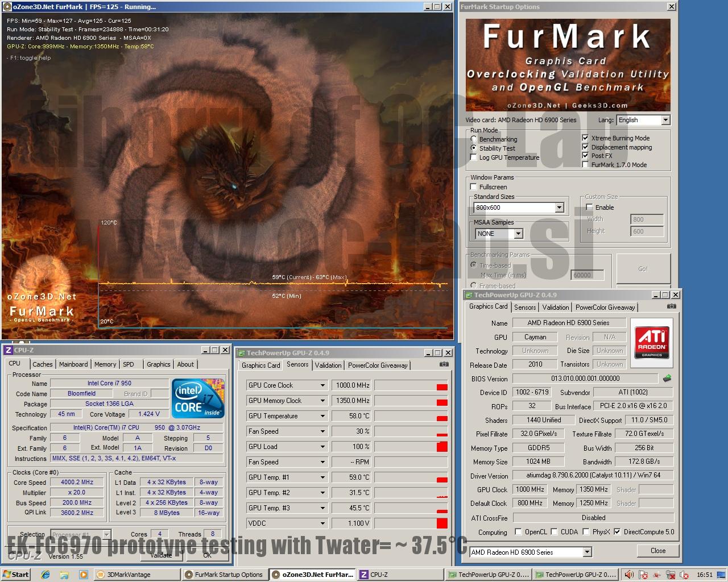Click the Go! button in FurMark
728x582 pixels.
click(643, 269)
